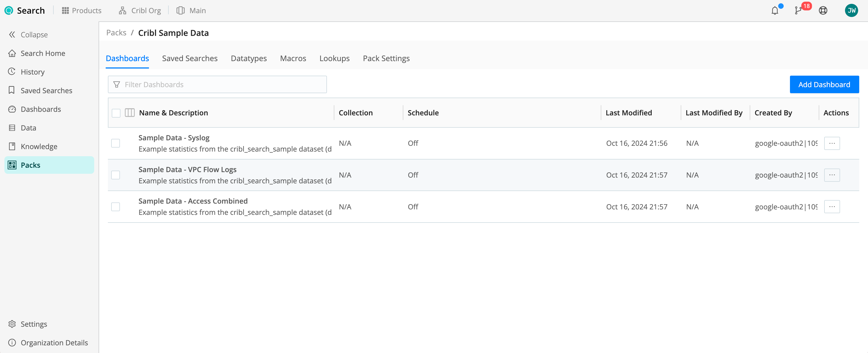
Task: Open Actions menu for Sample Data - Access Combined
Action: [832, 207]
